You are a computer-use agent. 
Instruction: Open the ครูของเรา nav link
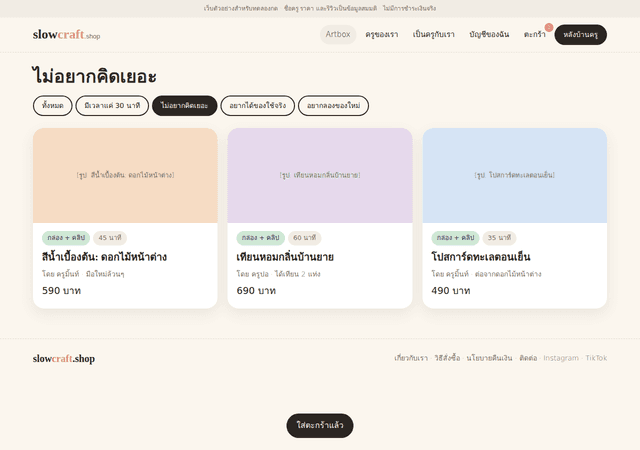tap(382, 35)
